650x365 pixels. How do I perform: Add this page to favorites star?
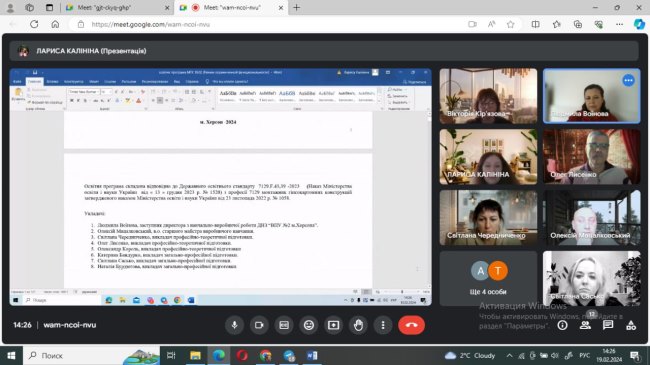(x=510, y=24)
